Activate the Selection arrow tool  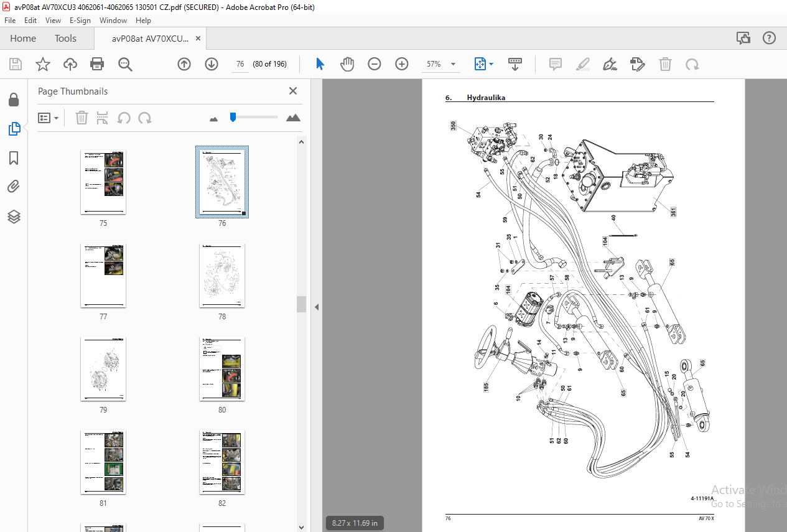point(320,64)
